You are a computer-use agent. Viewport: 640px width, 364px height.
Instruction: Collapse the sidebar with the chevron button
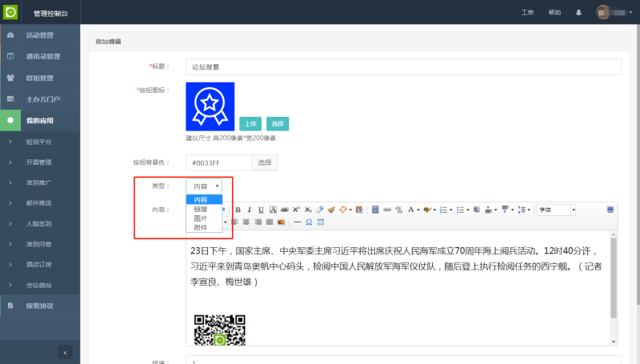pyautogui.click(x=64, y=352)
